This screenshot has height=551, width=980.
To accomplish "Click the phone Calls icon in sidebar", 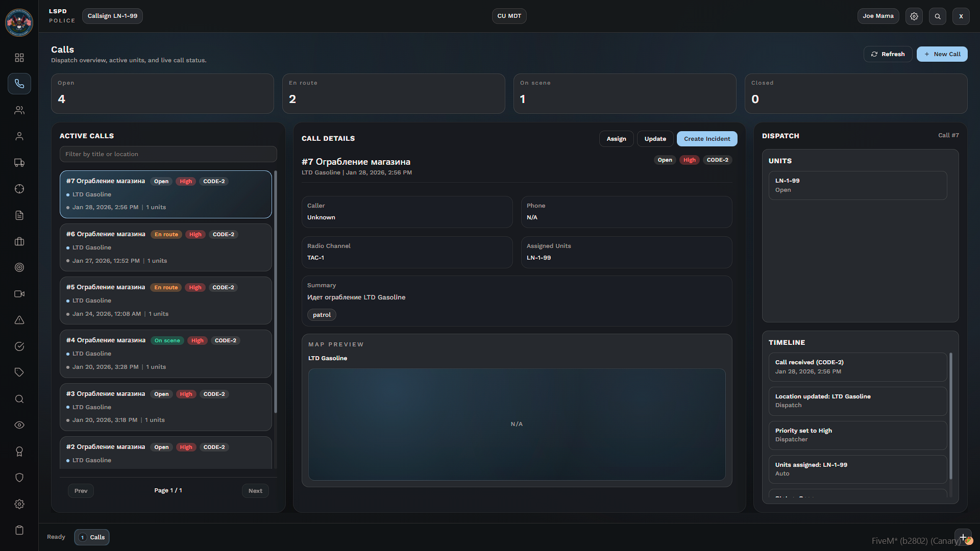I will (x=19, y=84).
